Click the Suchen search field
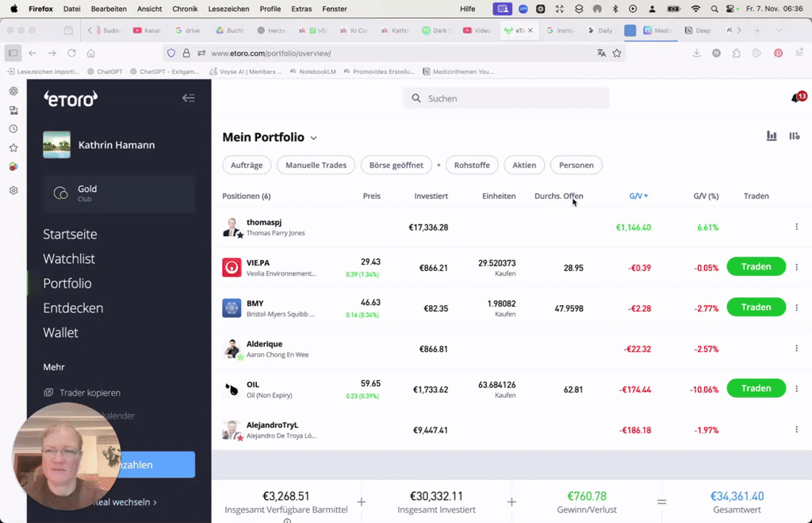Viewport: 812px width, 523px height. [507, 97]
